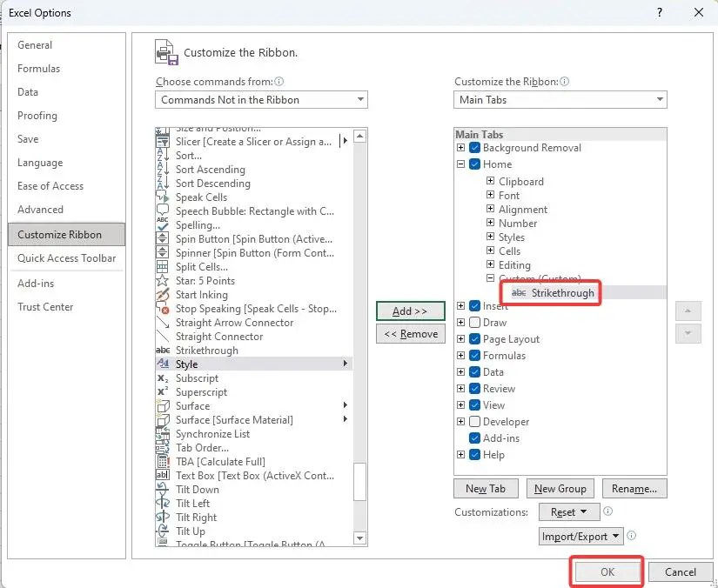Click the Split Cells icon
Screen dimensions: 718x588
click(163, 267)
